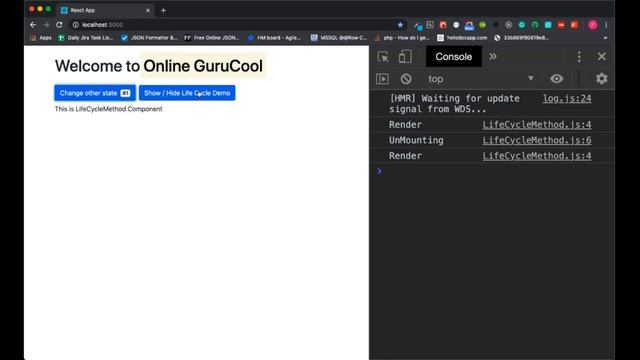Click the browser back arrow
Viewport: 640px width, 360px height.
(x=33, y=25)
